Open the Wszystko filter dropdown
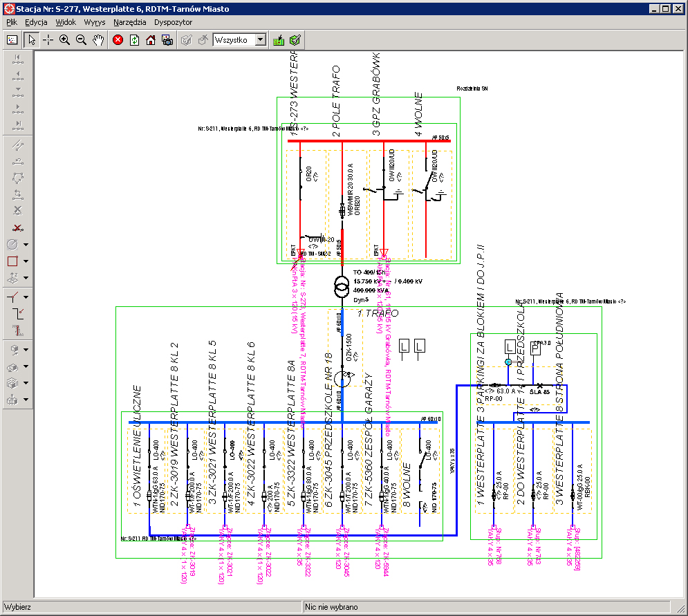The height and width of the screenshot is (616, 688). point(261,40)
